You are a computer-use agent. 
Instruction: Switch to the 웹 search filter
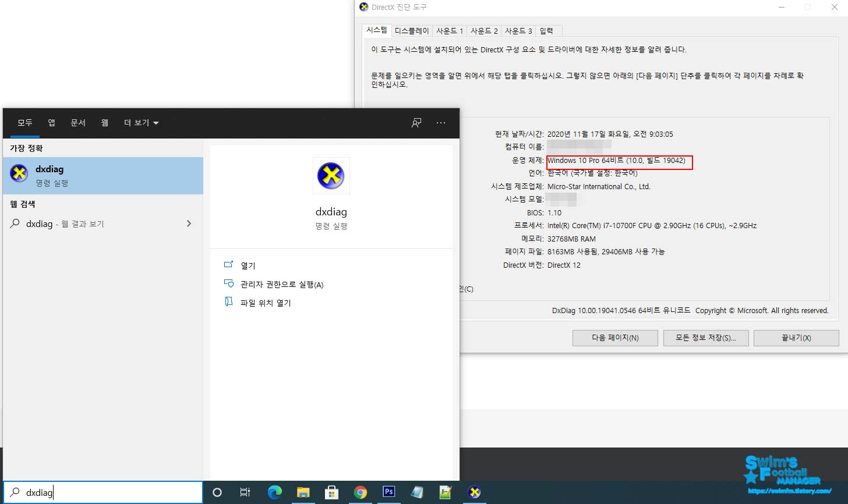coord(105,122)
